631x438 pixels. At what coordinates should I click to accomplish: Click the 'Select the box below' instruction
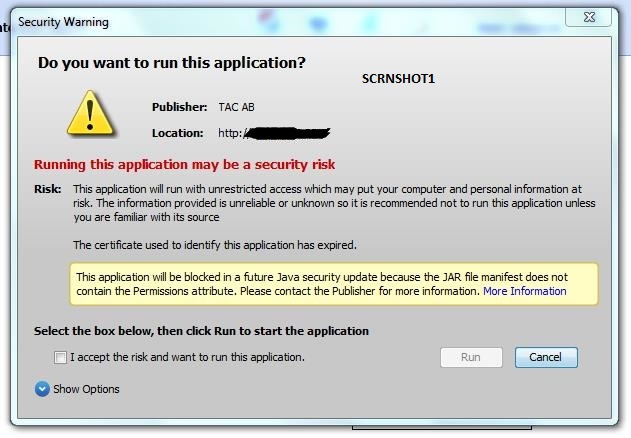pyautogui.click(x=201, y=331)
